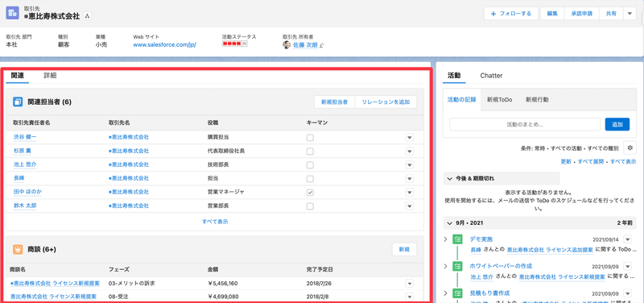The width and height of the screenshot is (644, 303).
Task: Click change owner icon next to 佐藤 次朗
Action: click(321, 45)
